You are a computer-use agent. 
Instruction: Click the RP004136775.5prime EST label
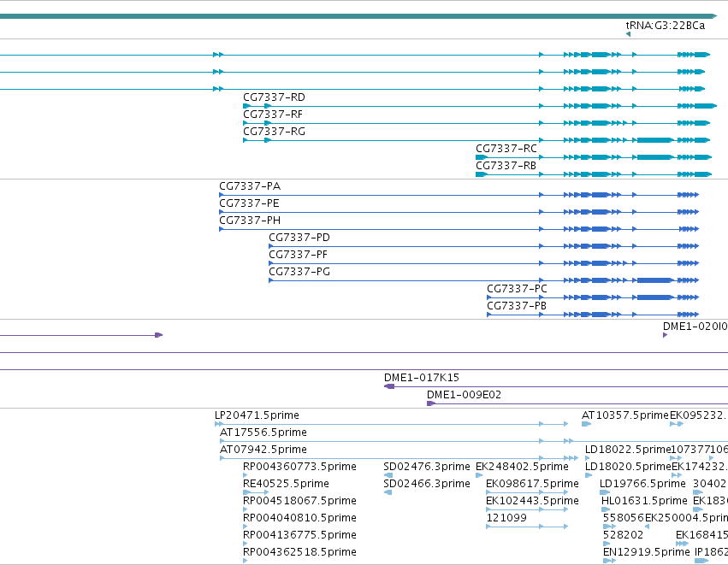[299, 535]
